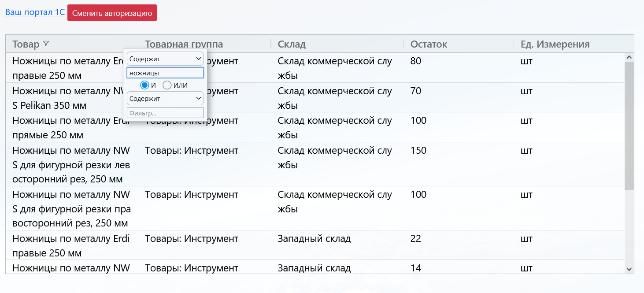Click the vertical scrollbar thumb
This screenshot has width=644, height=293.
(x=629, y=126)
